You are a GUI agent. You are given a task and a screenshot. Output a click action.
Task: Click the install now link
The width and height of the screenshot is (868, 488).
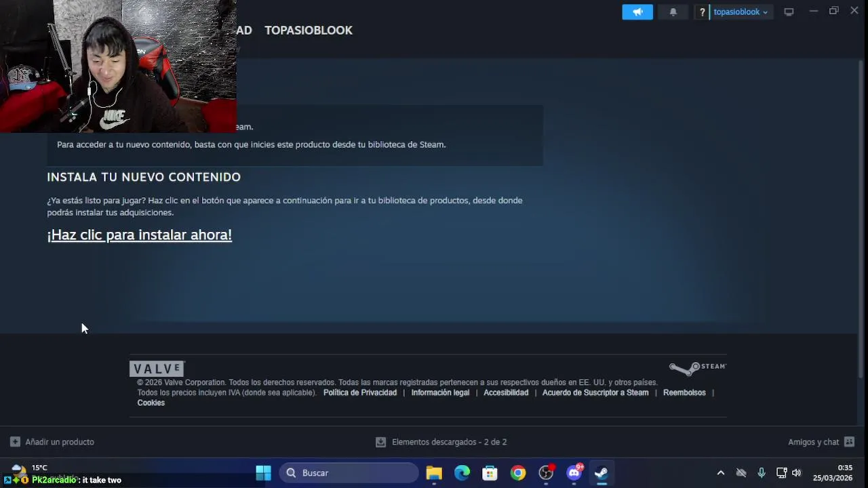tap(139, 235)
